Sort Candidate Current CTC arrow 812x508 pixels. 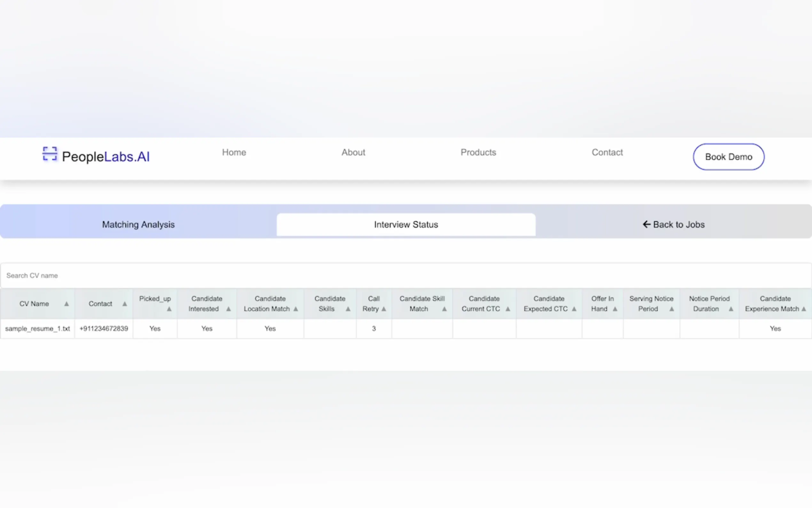click(508, 309)
